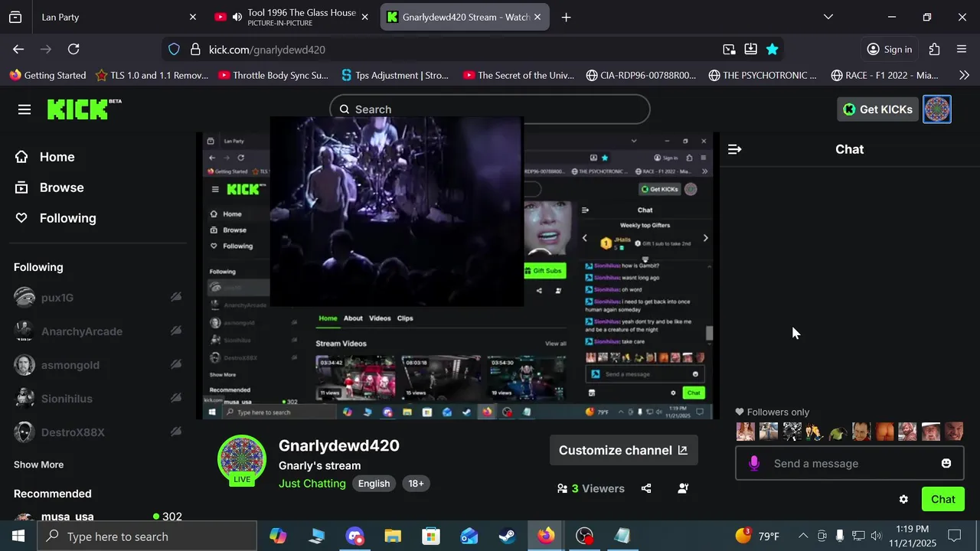Open Steam from taskbar
Viewport: 980px width, 551px height.
coord(508,536)
